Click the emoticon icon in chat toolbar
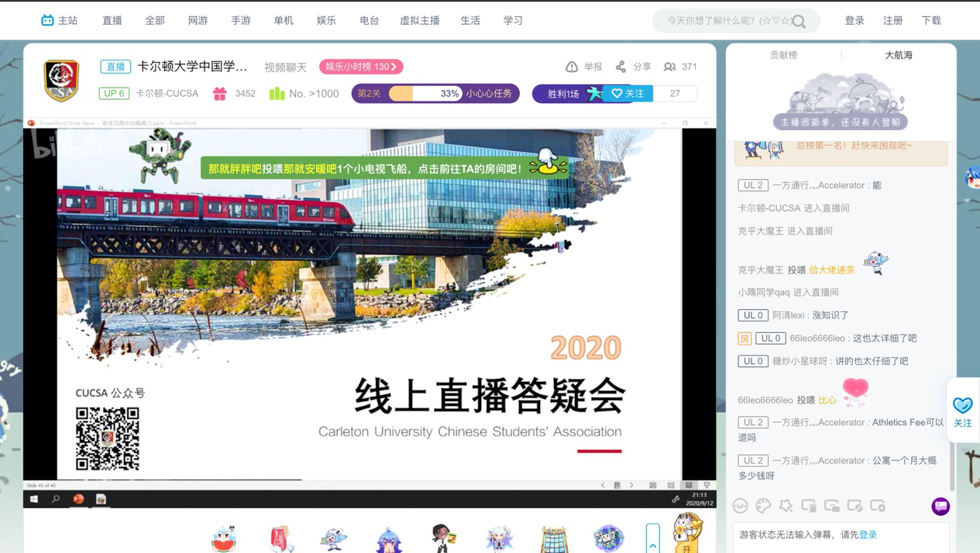Screen dimensions: 980x553 (x=741, y=506)
